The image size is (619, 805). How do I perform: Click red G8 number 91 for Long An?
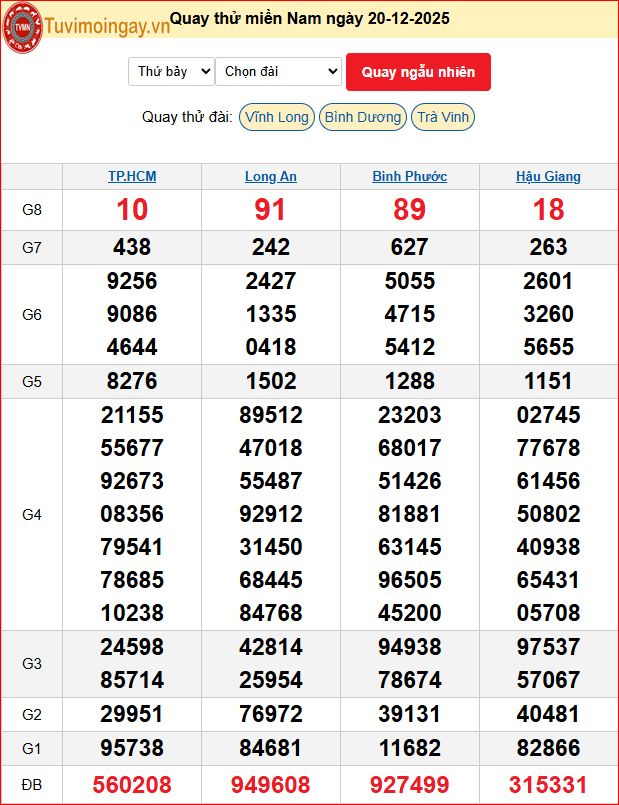point(271,210)
